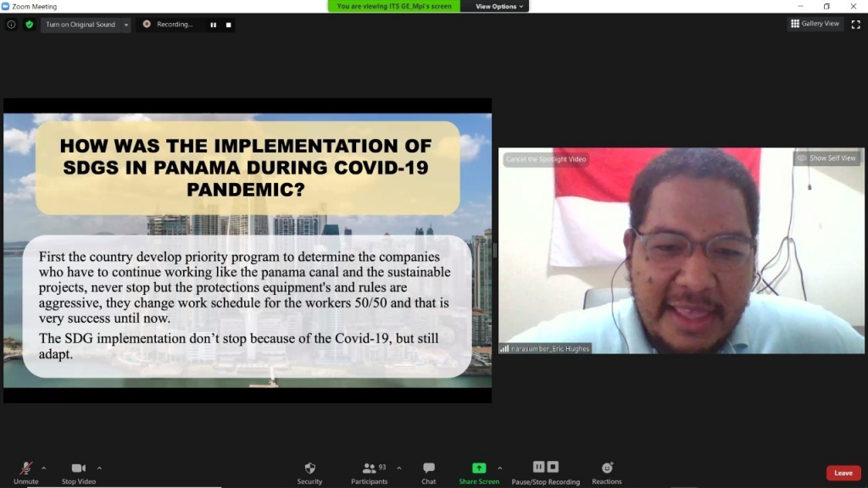868x488 pixels.
Task: Switch to Gallery View
Action: (x=815, y=24)
